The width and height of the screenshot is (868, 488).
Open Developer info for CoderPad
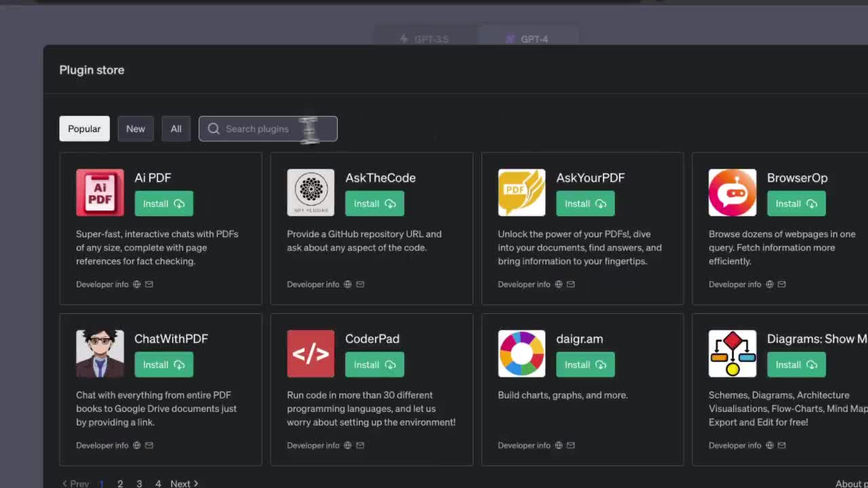tap(313, 445)
